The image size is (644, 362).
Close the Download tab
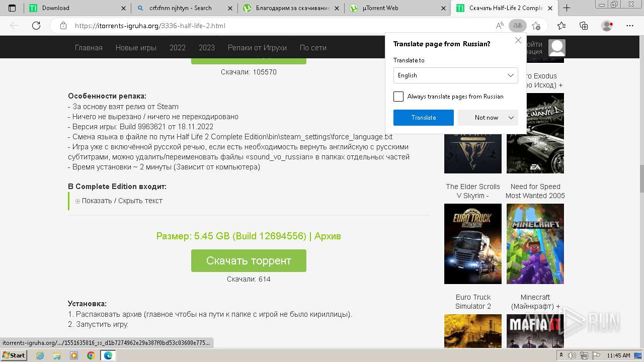pyautogui.click(x=124, y=8)
